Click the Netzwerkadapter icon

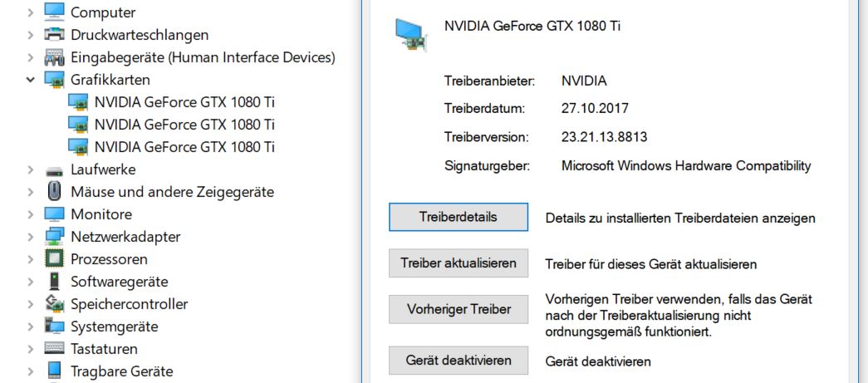[x=54, y=236]
